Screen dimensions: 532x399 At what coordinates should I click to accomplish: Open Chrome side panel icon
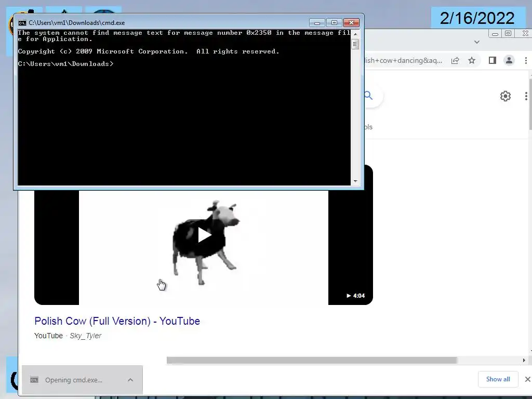point(493,60)
